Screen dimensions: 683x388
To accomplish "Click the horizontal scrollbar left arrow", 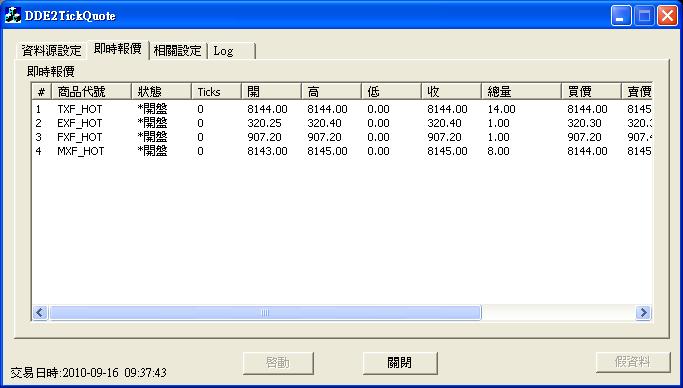I will [x=40, y=313].
